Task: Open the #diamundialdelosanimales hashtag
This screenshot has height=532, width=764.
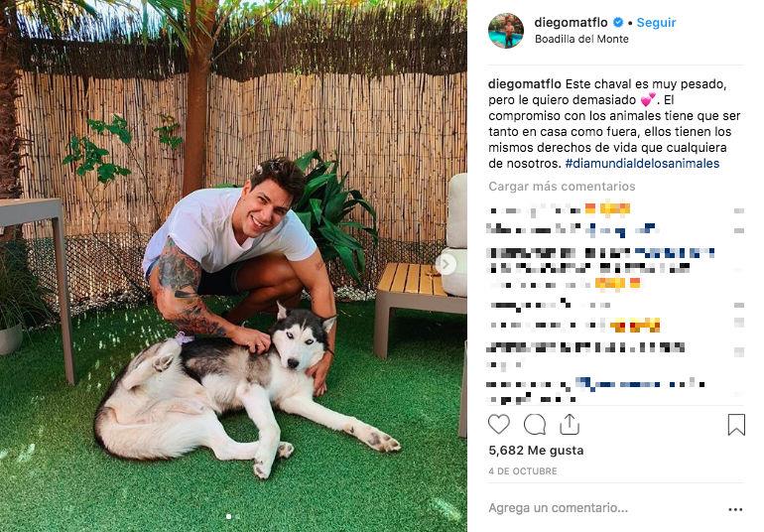Action: (x=642, y=164)
